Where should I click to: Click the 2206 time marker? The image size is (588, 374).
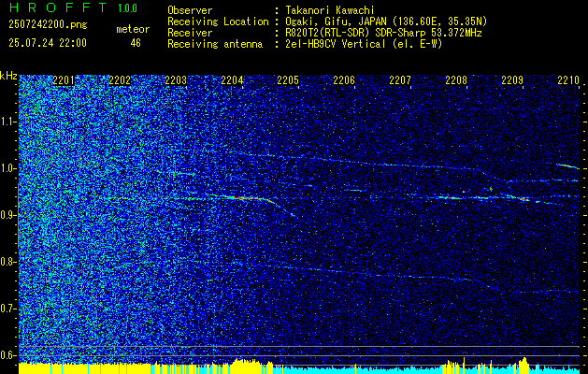click(344, 79)
